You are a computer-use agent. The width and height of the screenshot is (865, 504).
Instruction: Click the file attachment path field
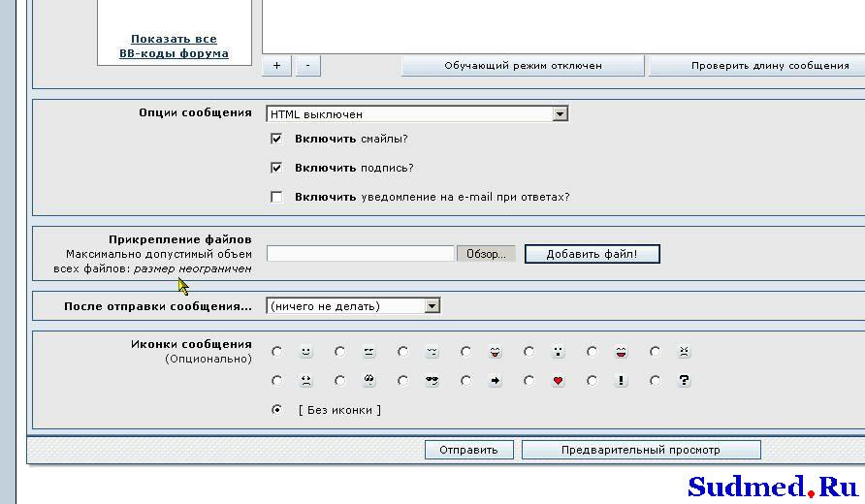(x=360, y=254)
